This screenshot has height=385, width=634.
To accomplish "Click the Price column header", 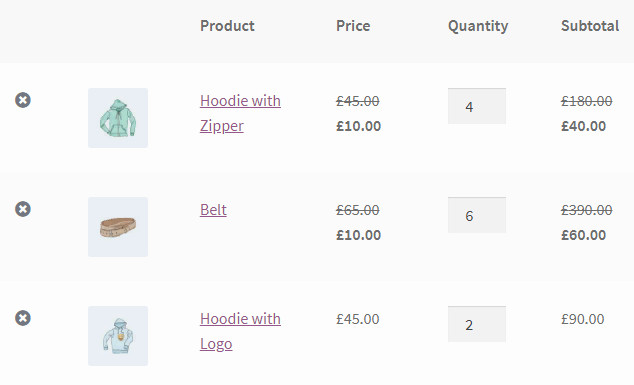I will click(x=353, y=26).
